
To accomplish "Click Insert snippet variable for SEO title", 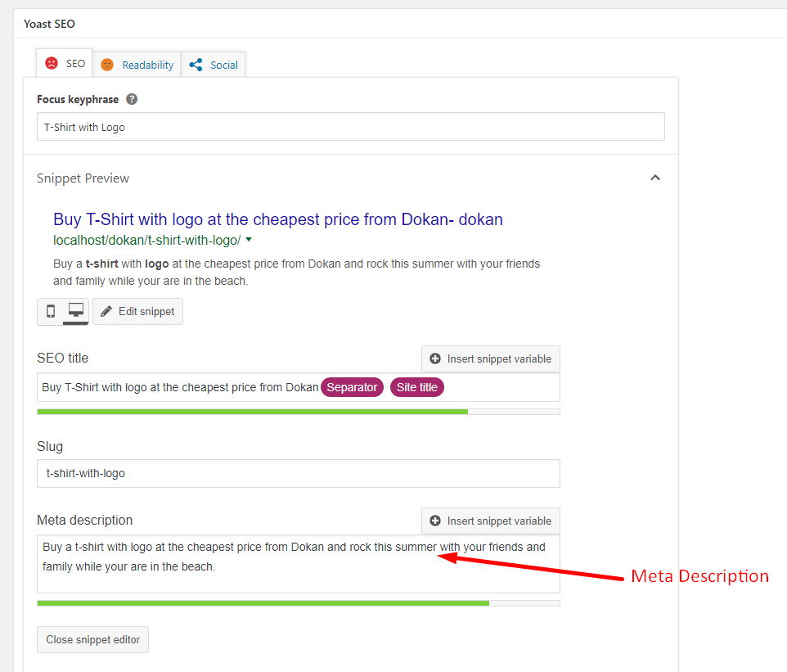I will click(490, 359).
